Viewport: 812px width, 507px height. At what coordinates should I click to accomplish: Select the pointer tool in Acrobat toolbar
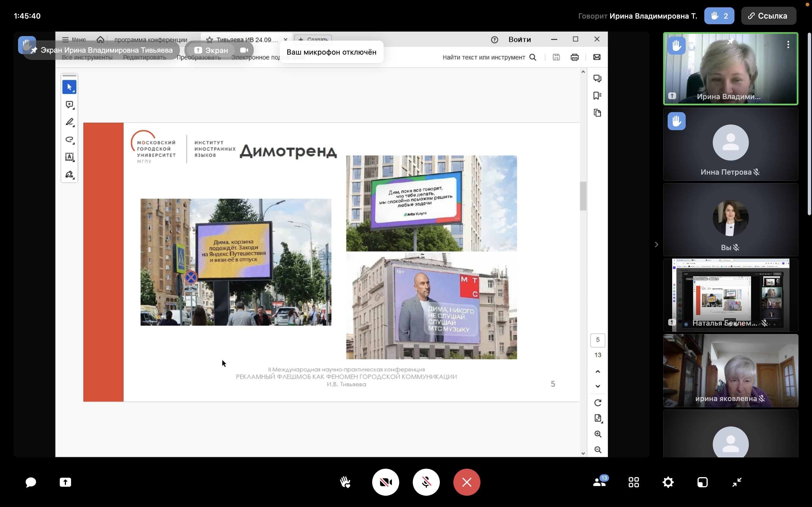69,87
